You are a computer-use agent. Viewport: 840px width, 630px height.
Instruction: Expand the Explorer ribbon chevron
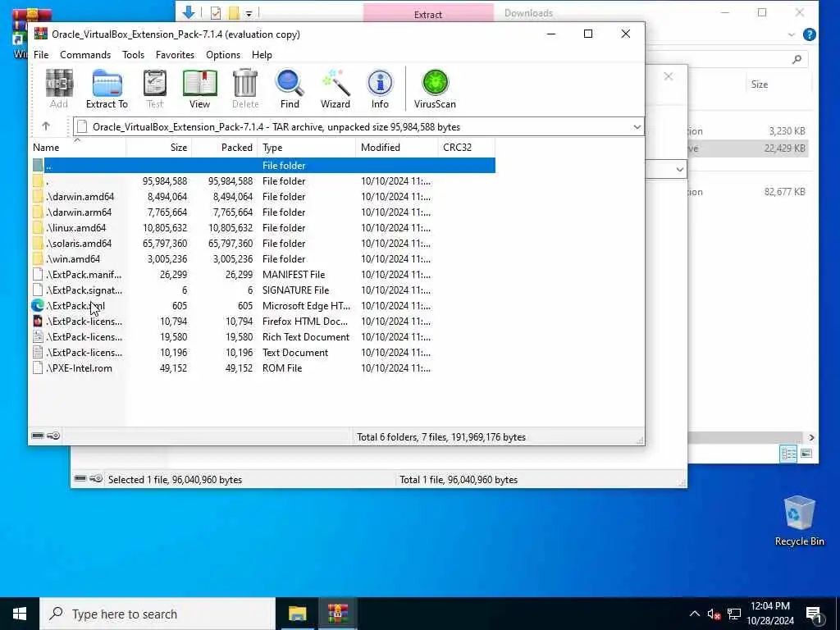coord(792,34)
